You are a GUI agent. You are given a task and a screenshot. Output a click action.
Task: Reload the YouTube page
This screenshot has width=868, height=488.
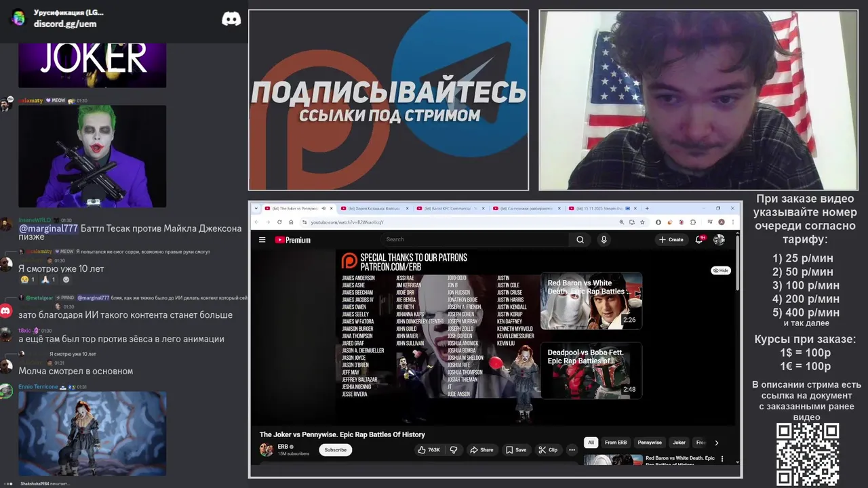coord(279,222)
